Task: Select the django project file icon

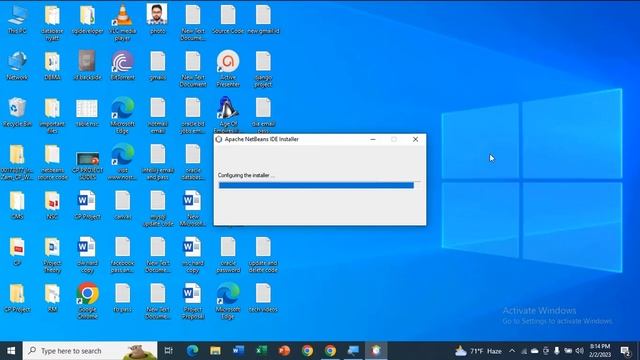Action: pos(263,69)
